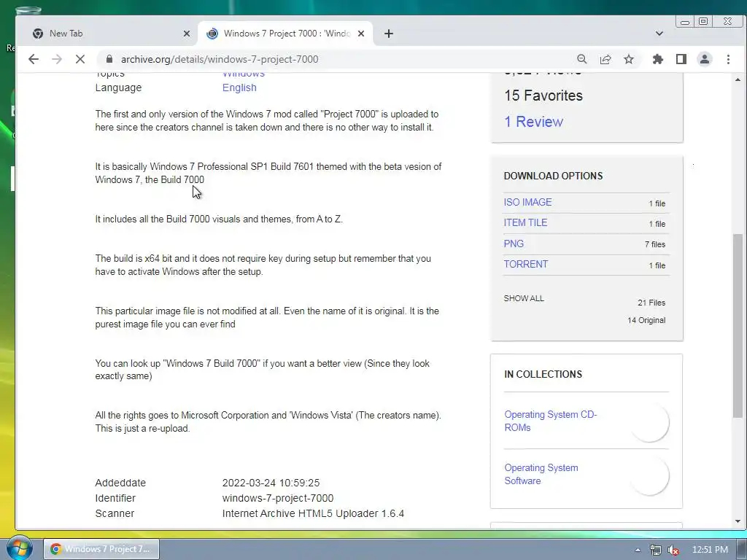Click the Internet Archive HTML5 Uploader text
The width and height of the screenshot is (747, 560).
pos(313,513)
